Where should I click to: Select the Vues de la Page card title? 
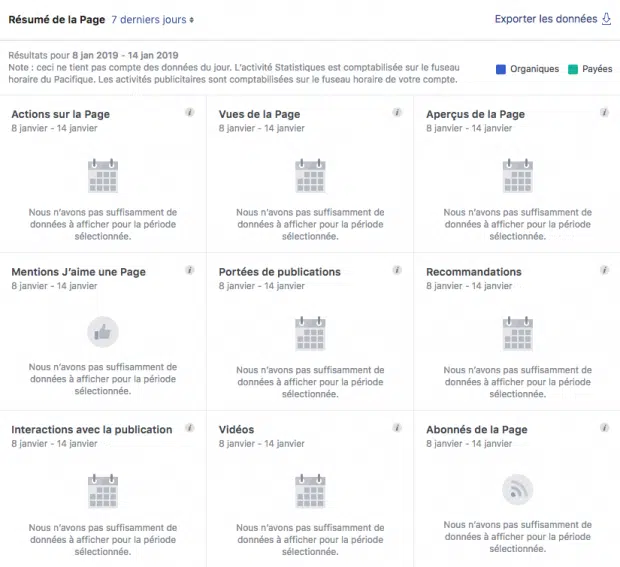pyautogui.click(x=259, y=114)
